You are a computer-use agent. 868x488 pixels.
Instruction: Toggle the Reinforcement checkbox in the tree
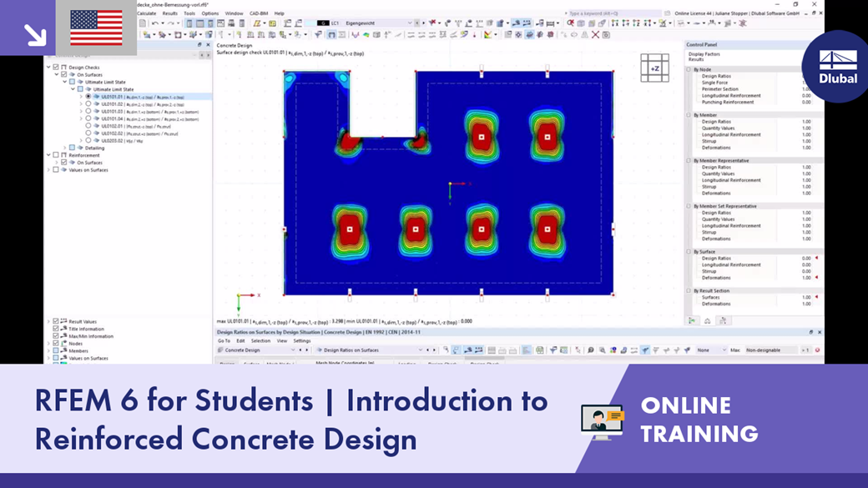tap(56, 155)
